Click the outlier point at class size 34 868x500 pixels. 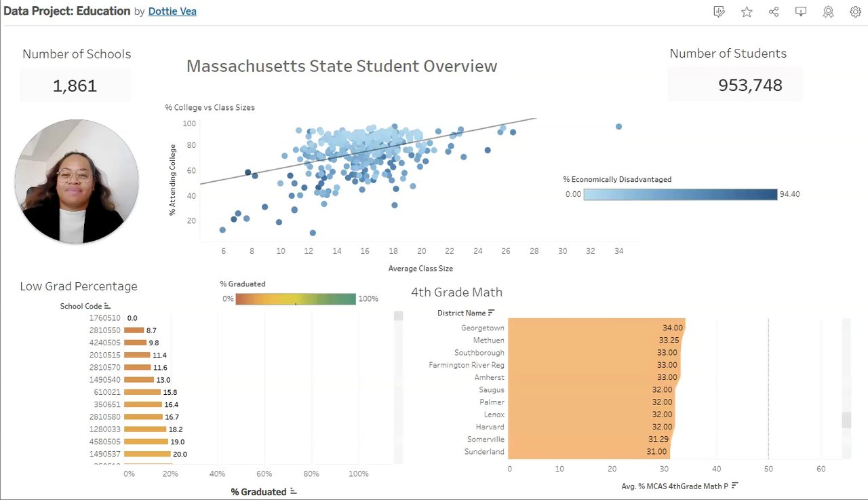[x=618, y=127]
